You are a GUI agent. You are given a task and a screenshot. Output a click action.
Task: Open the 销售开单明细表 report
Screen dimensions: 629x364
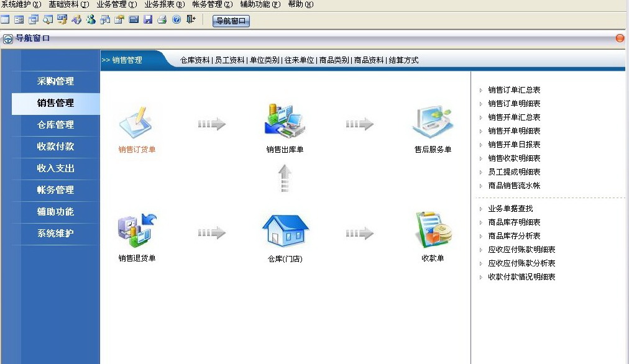point(514,131)
